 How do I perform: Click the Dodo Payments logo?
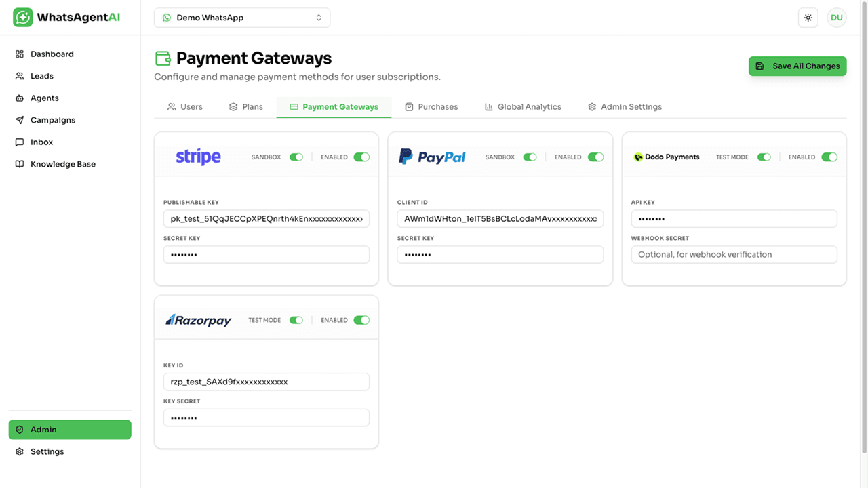(x=667, y=157)
